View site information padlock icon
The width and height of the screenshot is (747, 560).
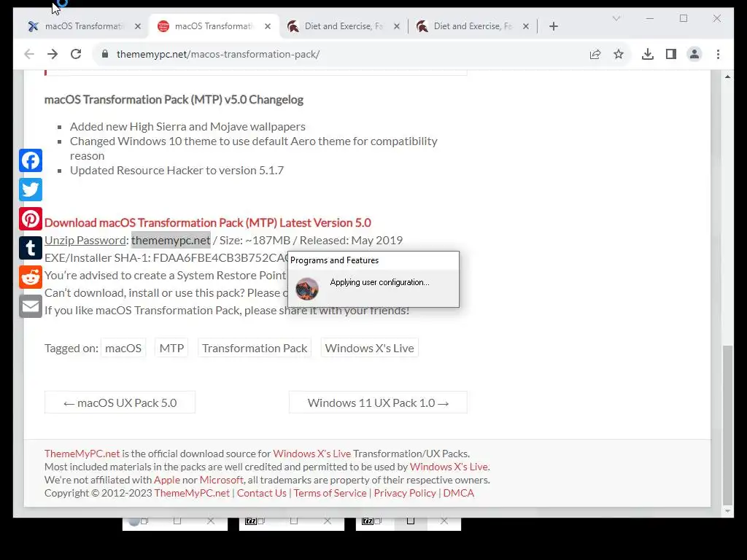(105, 54)
